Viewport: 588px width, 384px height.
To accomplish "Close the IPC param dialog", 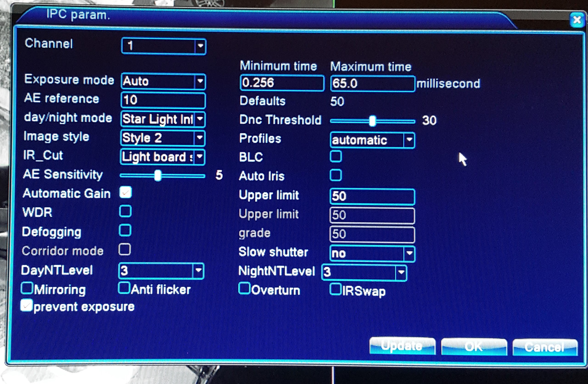I will click(577, 20).
